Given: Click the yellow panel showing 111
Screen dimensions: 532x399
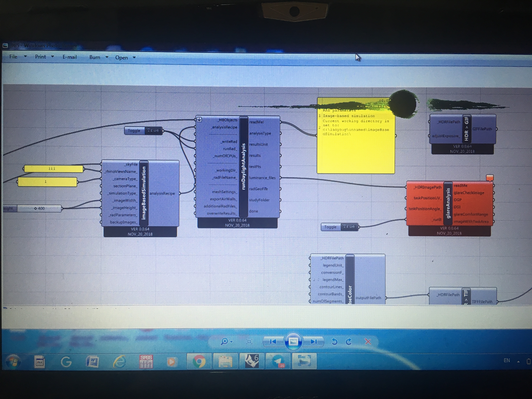Looking at the screenshot, I should click(x=53, y=169).
